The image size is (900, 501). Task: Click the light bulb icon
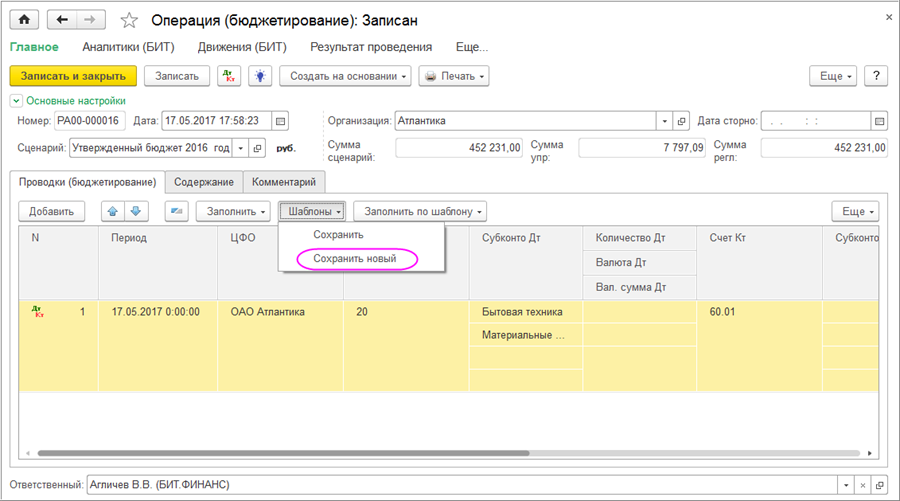(259, 76)
